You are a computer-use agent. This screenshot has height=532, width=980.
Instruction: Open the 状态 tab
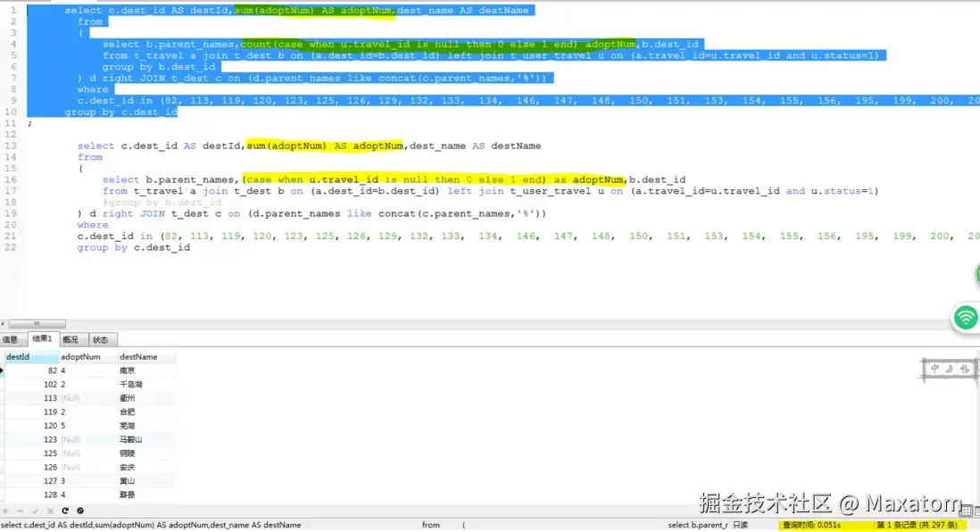101,339
